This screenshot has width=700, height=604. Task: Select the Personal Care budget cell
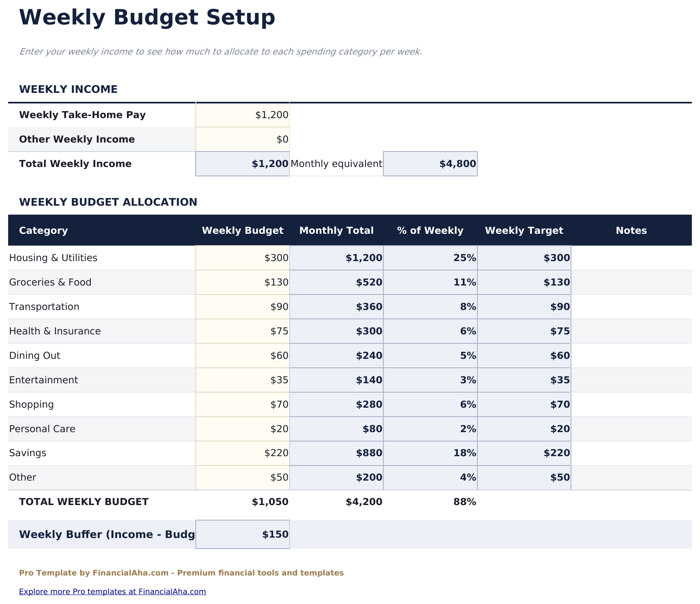pyautogui.click(x=242, y=429)
